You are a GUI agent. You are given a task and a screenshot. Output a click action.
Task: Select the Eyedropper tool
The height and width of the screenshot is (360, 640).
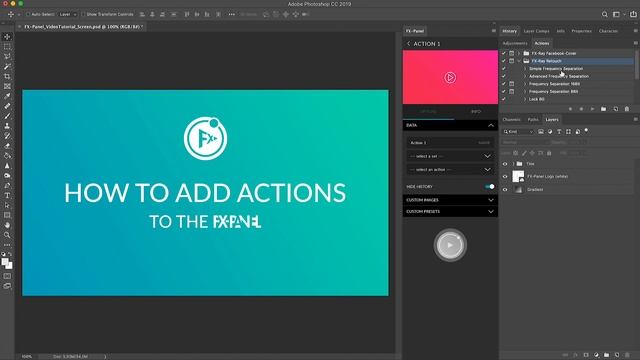click(x=7, y=96)
